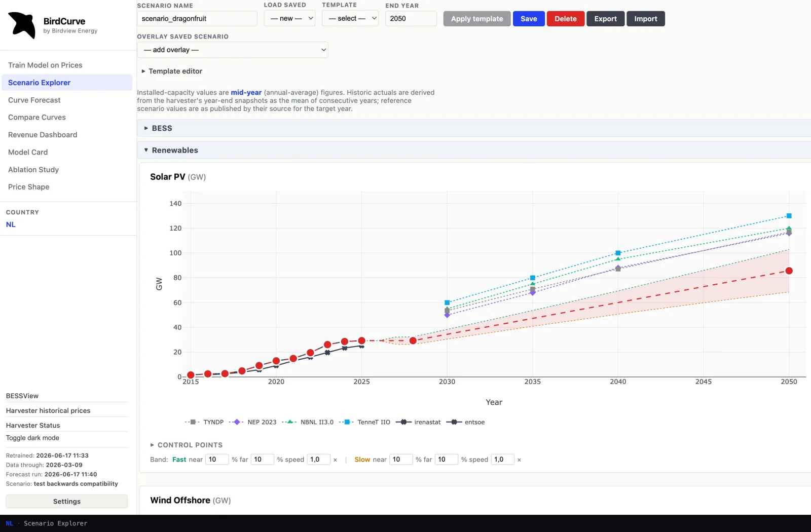Screen dimensions: 811x532
Task: Toggle NEP 2023 legend entry
Action: [252, 422]
